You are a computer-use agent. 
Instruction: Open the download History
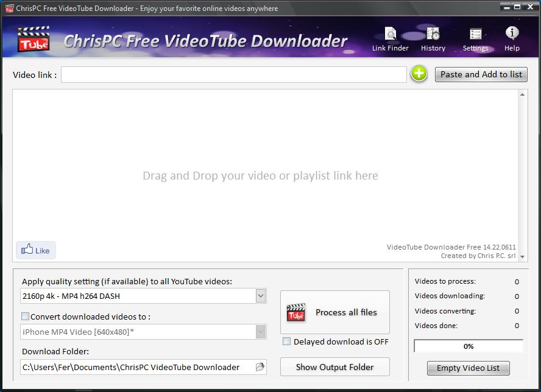pos(433,40)
